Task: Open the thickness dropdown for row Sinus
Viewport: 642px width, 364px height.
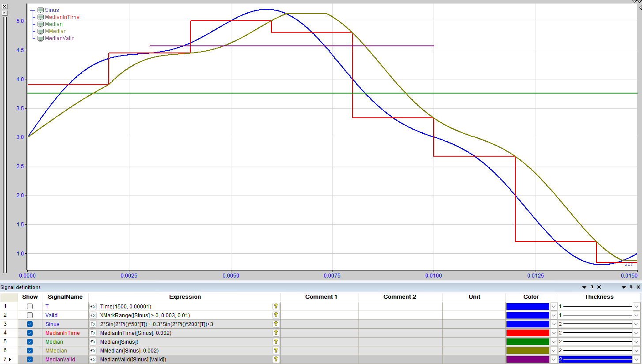Action: pos(636,324)
